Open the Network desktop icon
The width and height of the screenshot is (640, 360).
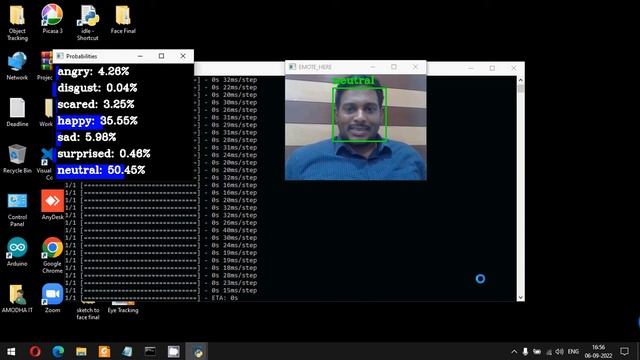(x=17, y=66)
